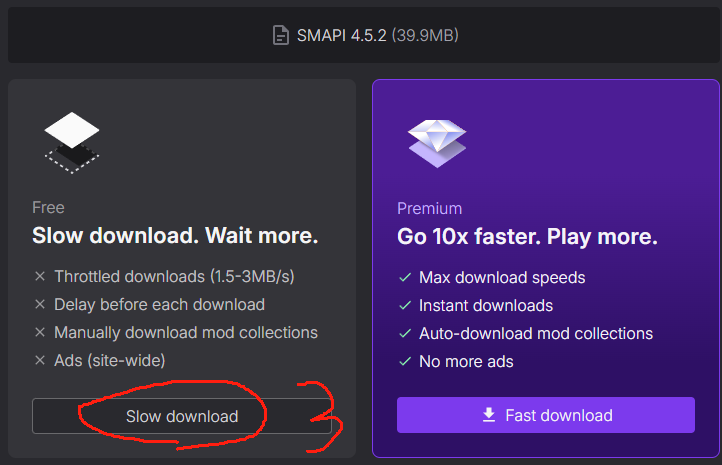Click the checkmark beside Max download speeds
722x465 pixels.
(405, 277)
